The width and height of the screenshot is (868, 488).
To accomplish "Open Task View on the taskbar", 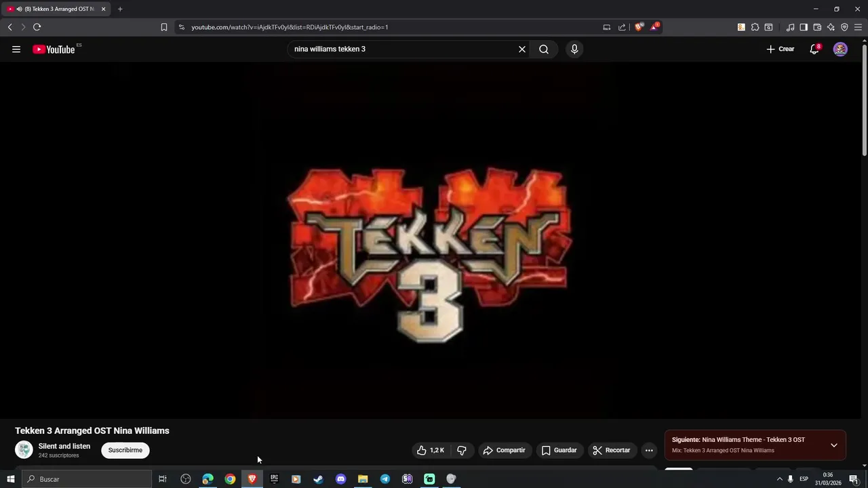I will click(x=163, y=479).
